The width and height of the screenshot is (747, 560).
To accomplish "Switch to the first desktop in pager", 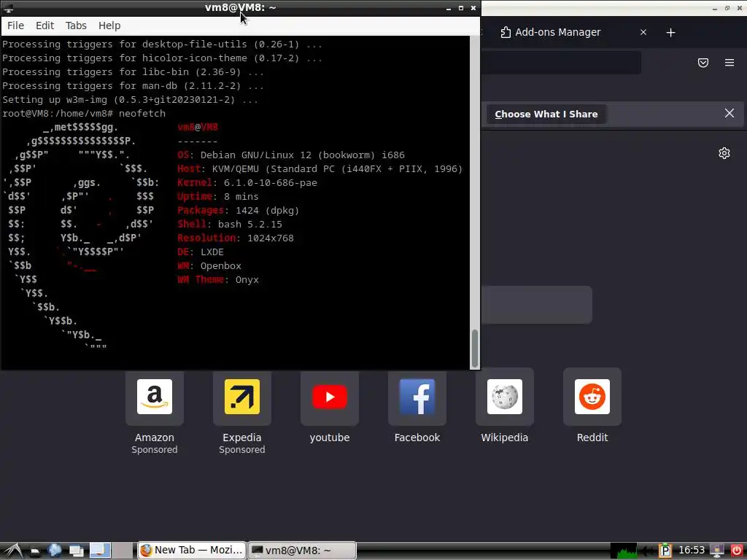I will pos(100,551).
